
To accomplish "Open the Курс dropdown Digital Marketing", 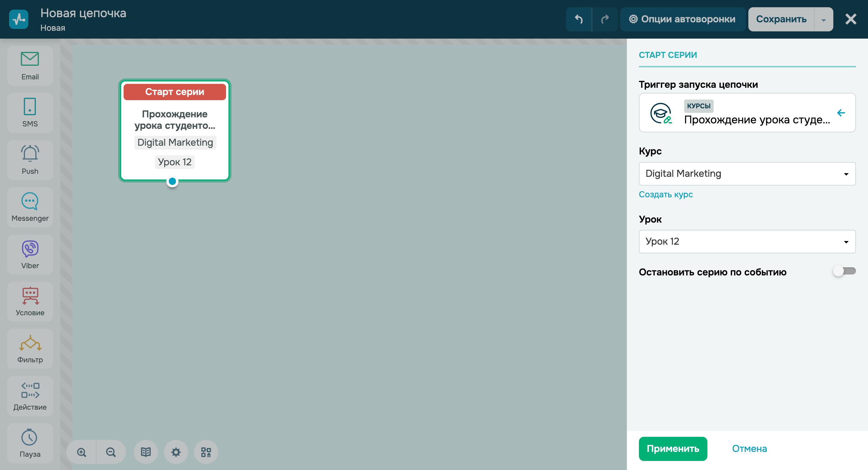I will point(747,174).
